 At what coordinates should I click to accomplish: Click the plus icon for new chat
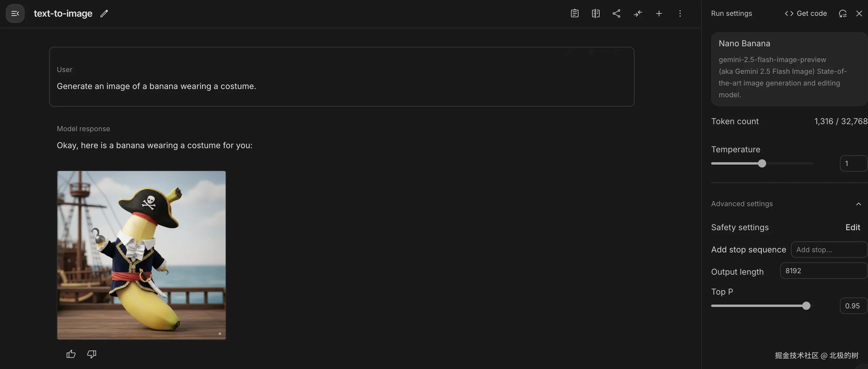tap(659, 13)
